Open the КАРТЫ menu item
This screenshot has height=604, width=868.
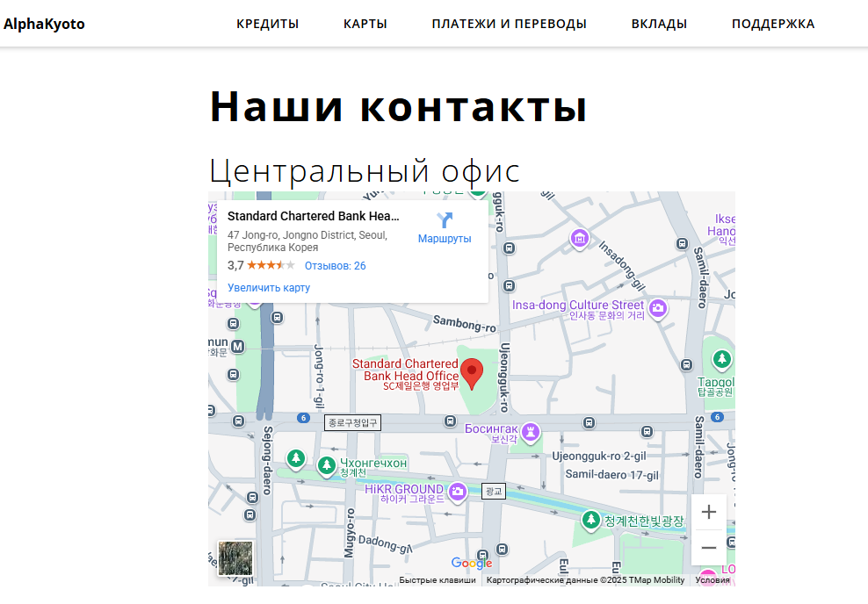click(365, 24)
